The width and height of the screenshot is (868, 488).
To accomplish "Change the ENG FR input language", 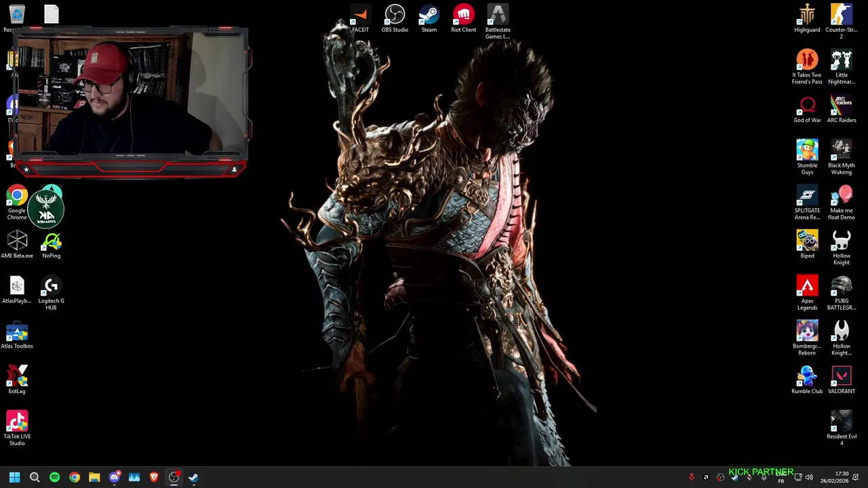I will pyautogui.click(x=781, y=477).
